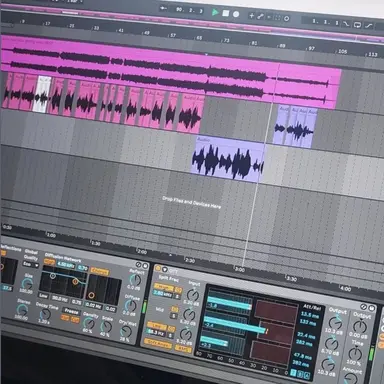Select the large lavender Audio clip on third track
Image resolution: width=384 pixels, height=384 pixels.
click(228, 159)
